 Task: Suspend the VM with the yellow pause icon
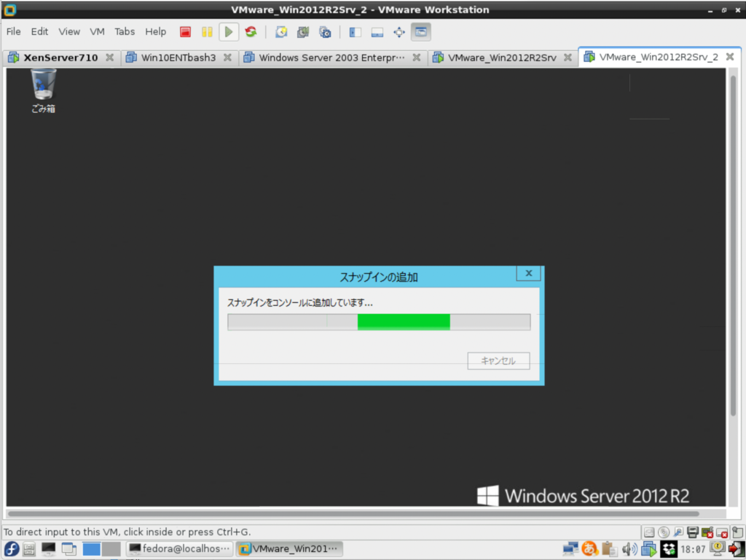pos(207,32)
